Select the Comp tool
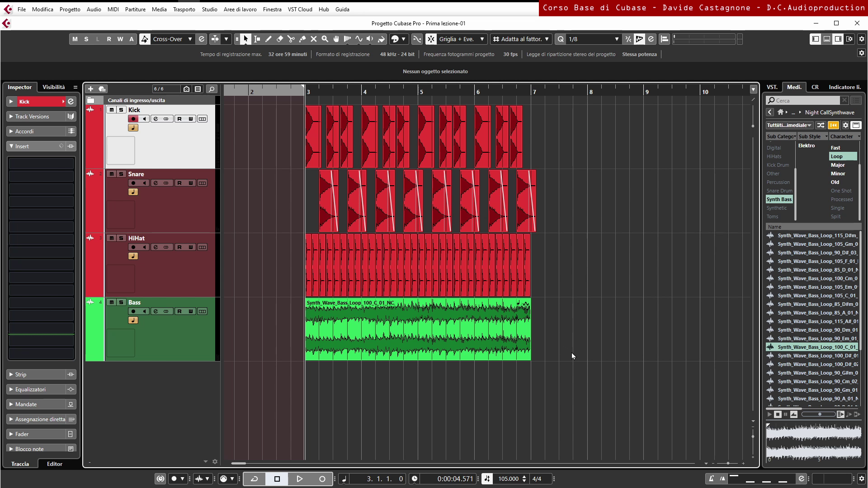The height and width of the screenshot is (488, 868). [x=348, y=39]
